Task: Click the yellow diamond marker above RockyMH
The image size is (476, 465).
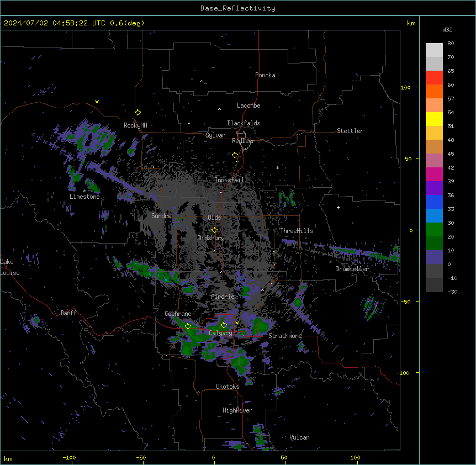Action: tap(138, 113)
